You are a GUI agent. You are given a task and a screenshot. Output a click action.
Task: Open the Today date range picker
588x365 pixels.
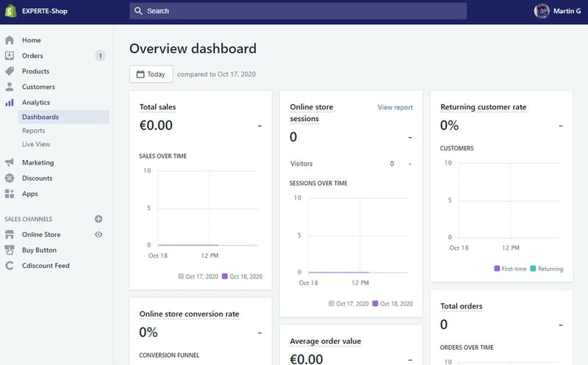(151, 74)
